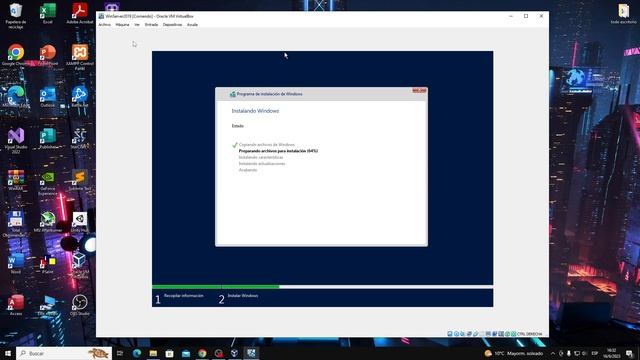Launch Visual Studio 2022 from desktop
The width and height of the screenshot is (640, 360).
click(x=16, y=141)
